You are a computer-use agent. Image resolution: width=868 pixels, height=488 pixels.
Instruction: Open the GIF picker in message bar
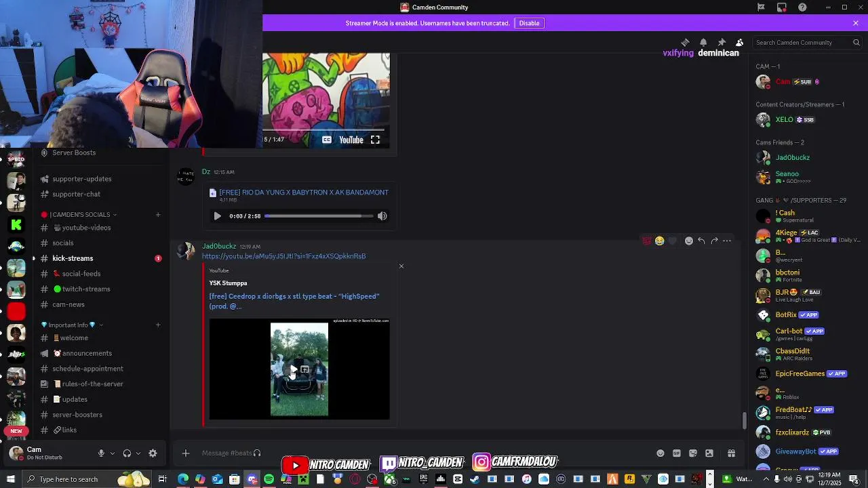click(677, 453)
